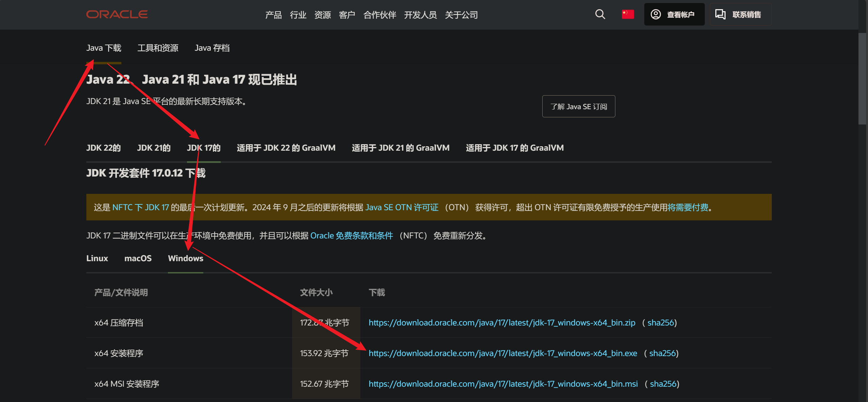Open the Java 存档 section
The height and width of the screenshot is (402, 868).
click(x=212, y=48)
